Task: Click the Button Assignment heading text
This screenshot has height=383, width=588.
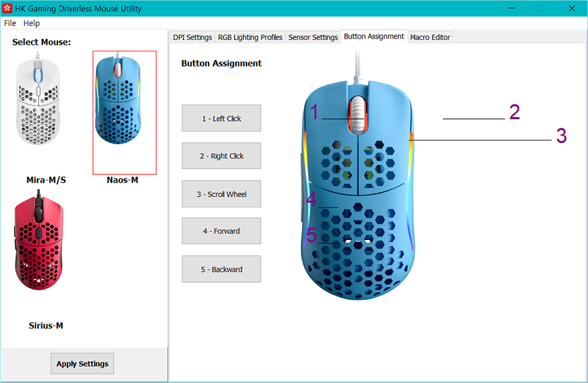Action: click(x=221, y=63)
